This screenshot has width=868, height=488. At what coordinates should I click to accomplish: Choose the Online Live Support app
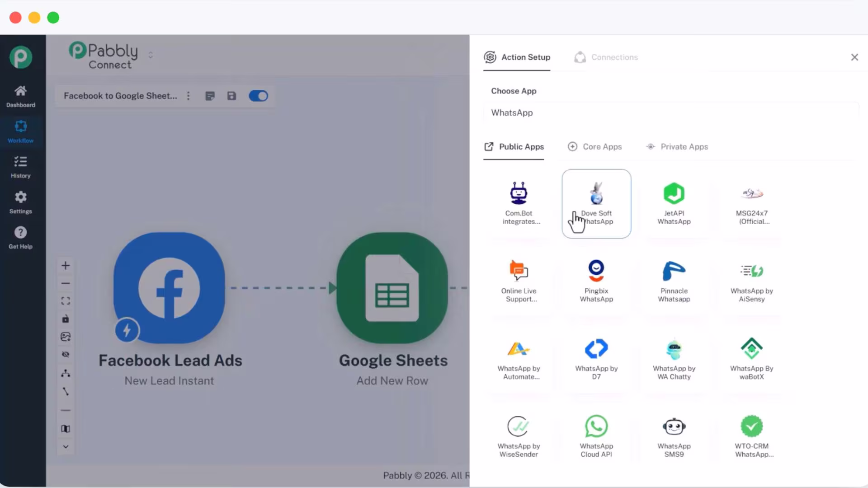pos(519,281)
